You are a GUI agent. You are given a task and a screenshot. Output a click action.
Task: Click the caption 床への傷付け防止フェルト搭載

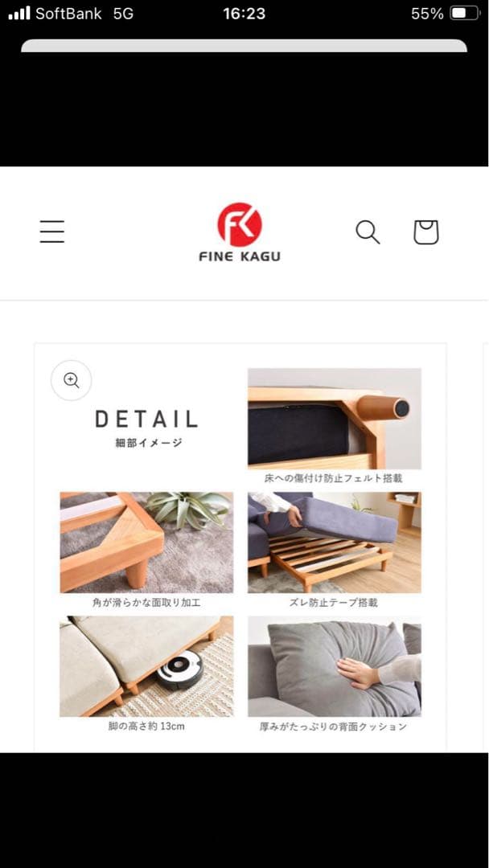[334, 478]
